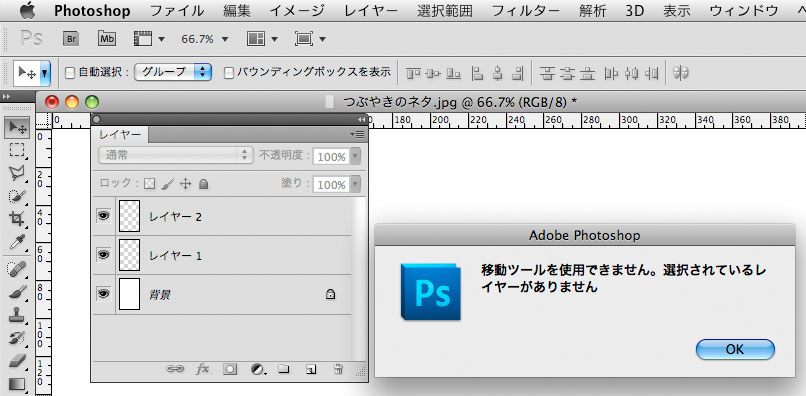Lock image pixels brush icon
806x396 pixels.
(168, 184)
